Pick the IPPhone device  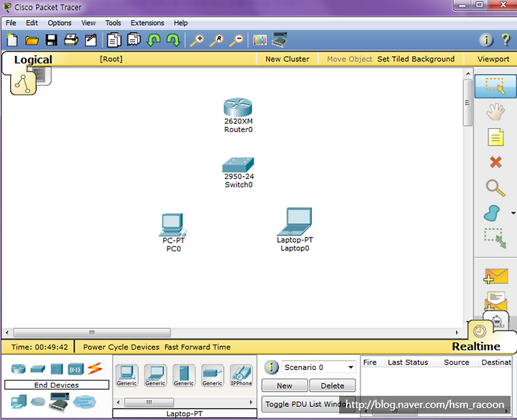coord(241,375)
